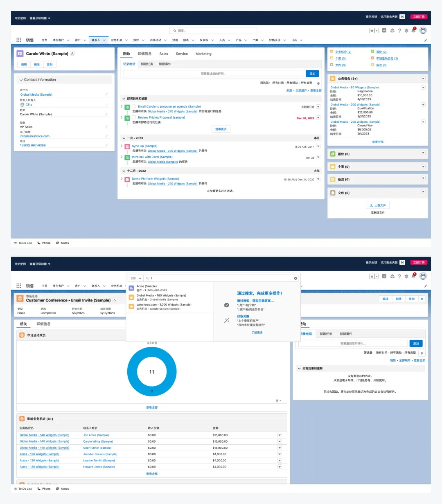Tick the Review Pricing Proposal task checkbox
This screenshot has width=442, height=504.
coord(134,117)
